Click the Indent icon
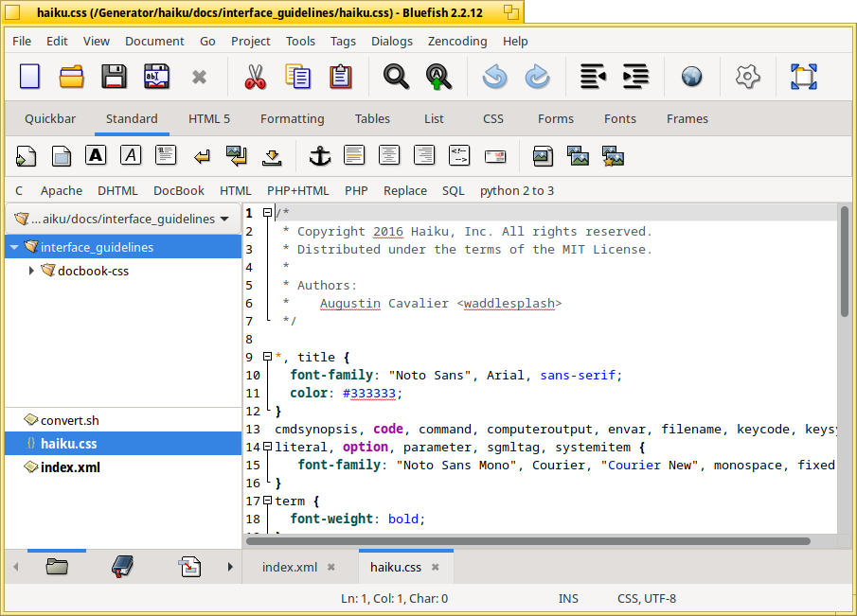The width and height of the screenshot is (857, 616). tap(635, 77)
